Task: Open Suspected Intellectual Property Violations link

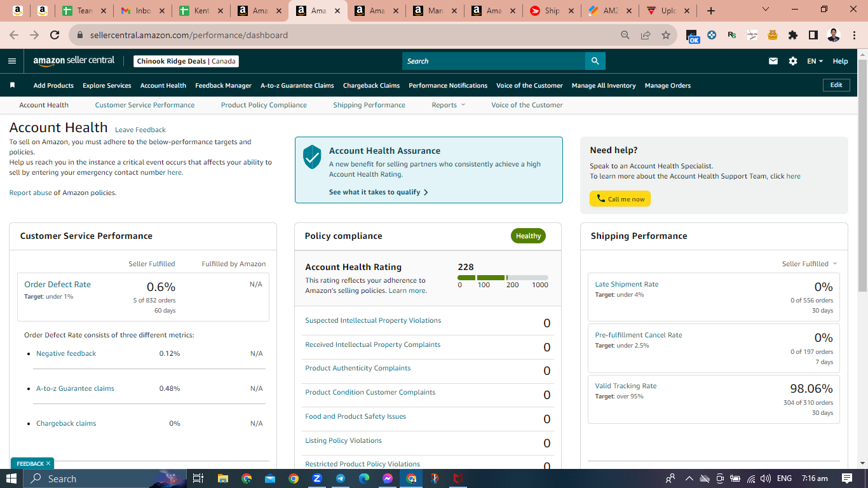Action: (373, 320)
